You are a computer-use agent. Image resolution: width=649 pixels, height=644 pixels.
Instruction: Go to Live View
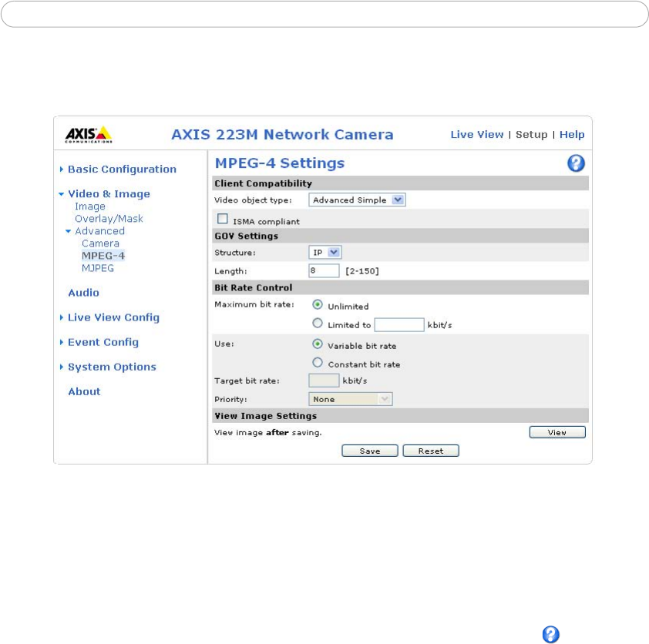[477, 135]
